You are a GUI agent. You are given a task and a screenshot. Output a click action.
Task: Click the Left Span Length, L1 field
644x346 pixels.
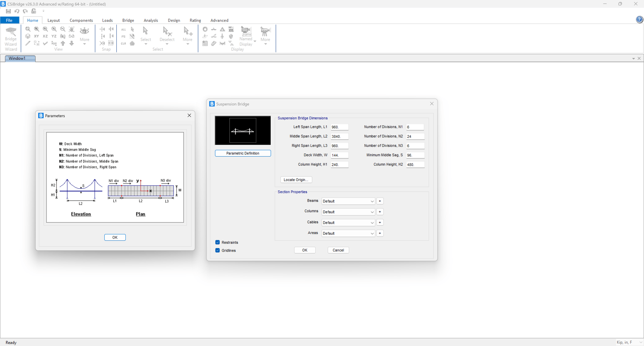point(340,127)
